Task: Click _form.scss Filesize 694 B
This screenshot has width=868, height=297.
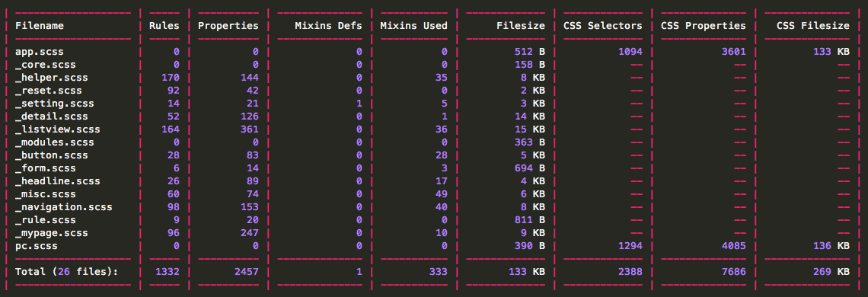Action: coord(530,168)
